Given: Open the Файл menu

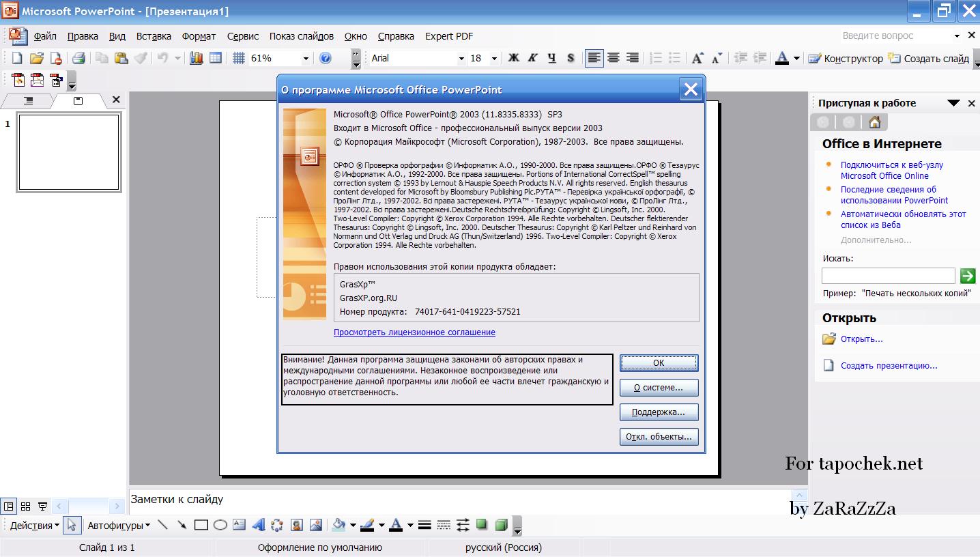Looking at the screenshot, I should point(45,36).
